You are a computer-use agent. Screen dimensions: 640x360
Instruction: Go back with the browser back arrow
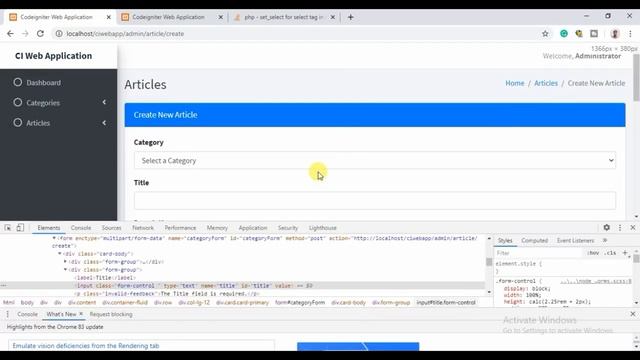pos(10,34)
